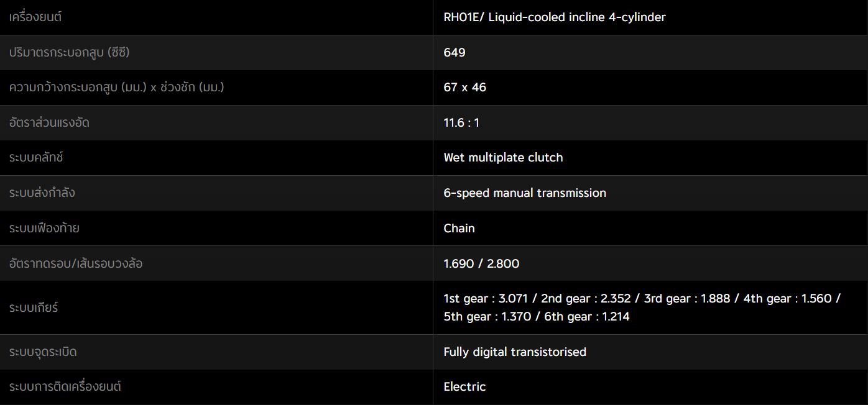Select the ความกว้างกระบอกสูบ x ช่วงชัก label

116,88
